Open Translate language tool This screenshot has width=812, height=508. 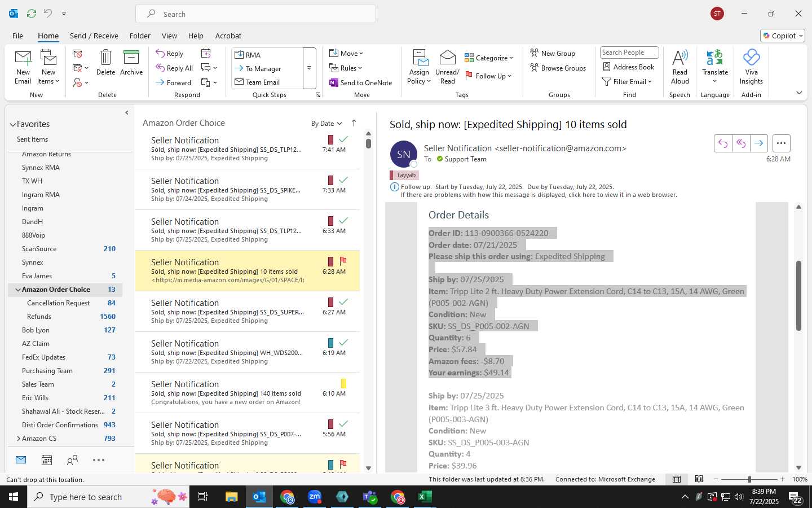[x=715, y=67]
